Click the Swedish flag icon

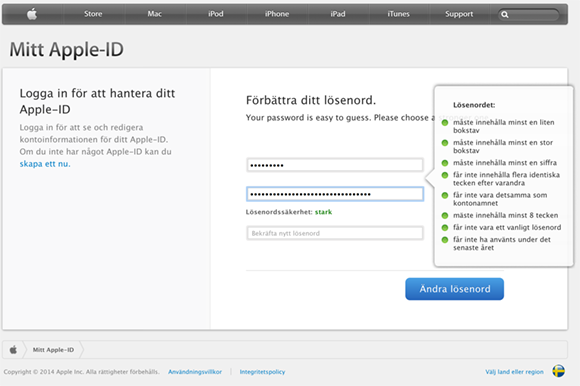[559, 371]
